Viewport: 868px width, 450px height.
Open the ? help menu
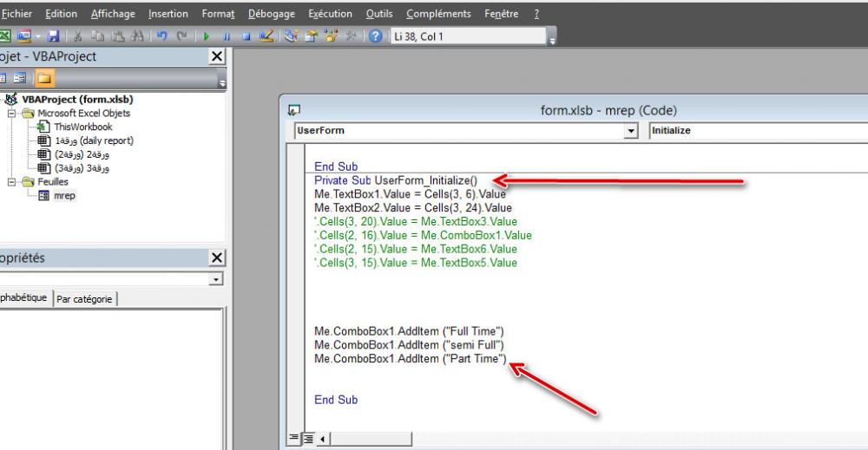[x=536, y=14]
